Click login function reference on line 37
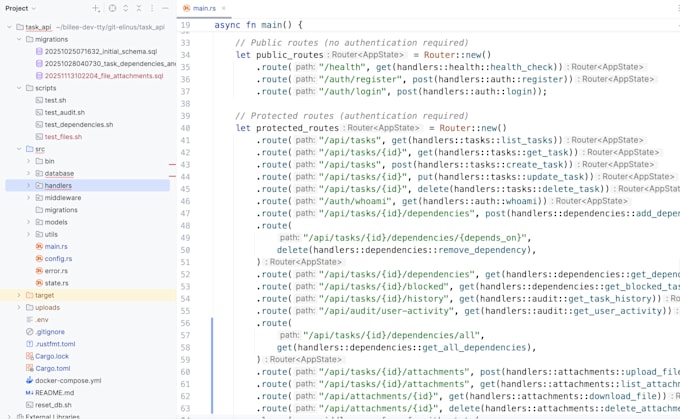The image size is (680, 419). (520, 92)
